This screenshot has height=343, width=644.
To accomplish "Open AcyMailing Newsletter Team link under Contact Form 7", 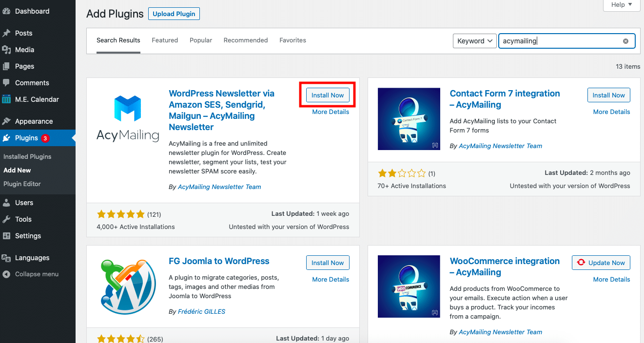I will click(x=500, y=146).
